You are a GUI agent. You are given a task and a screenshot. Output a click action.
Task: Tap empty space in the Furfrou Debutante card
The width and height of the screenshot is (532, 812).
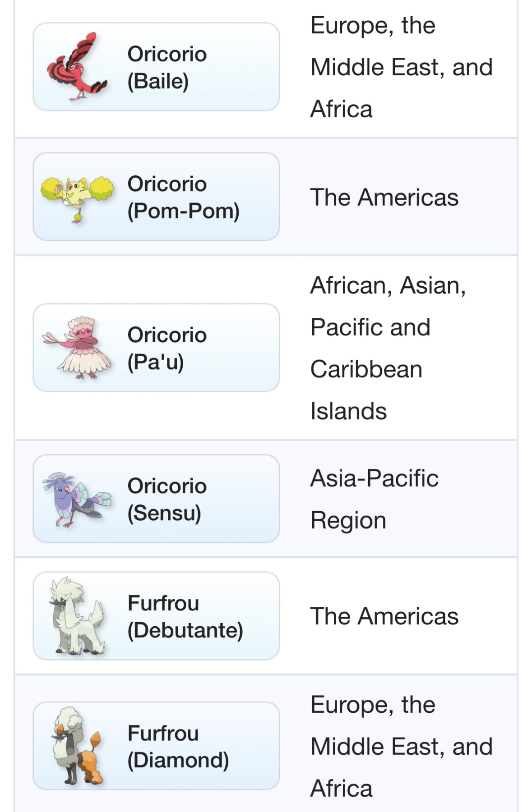(262, 586)
